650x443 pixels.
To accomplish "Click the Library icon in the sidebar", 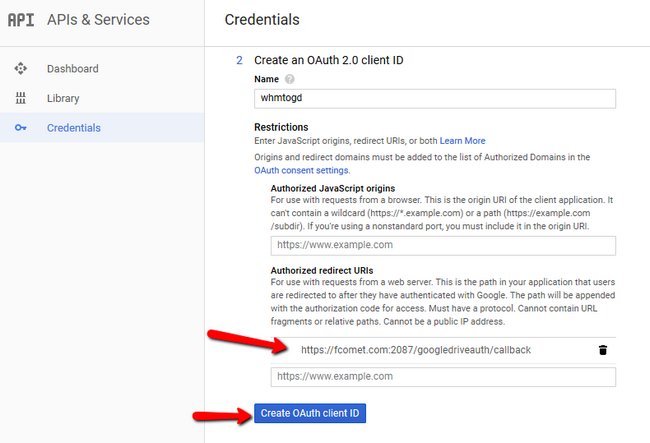I will (x=21, y=98).
